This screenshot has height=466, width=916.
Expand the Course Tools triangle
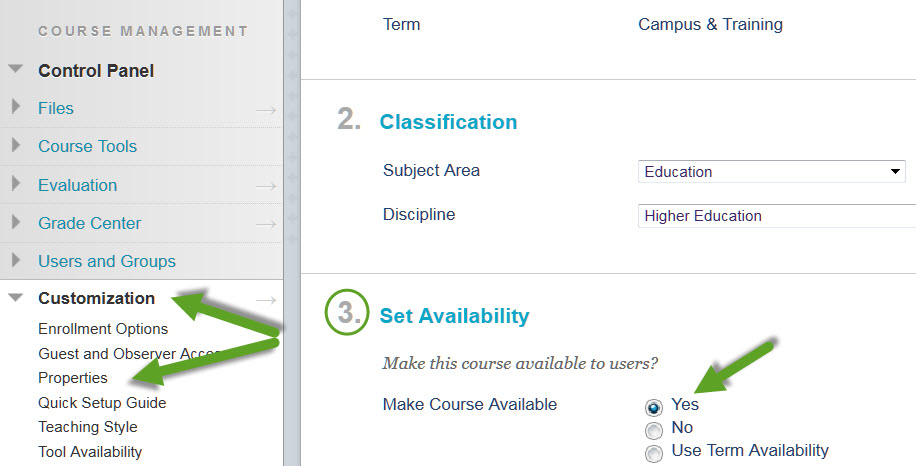pyautogui.click(x=16, y=145)
